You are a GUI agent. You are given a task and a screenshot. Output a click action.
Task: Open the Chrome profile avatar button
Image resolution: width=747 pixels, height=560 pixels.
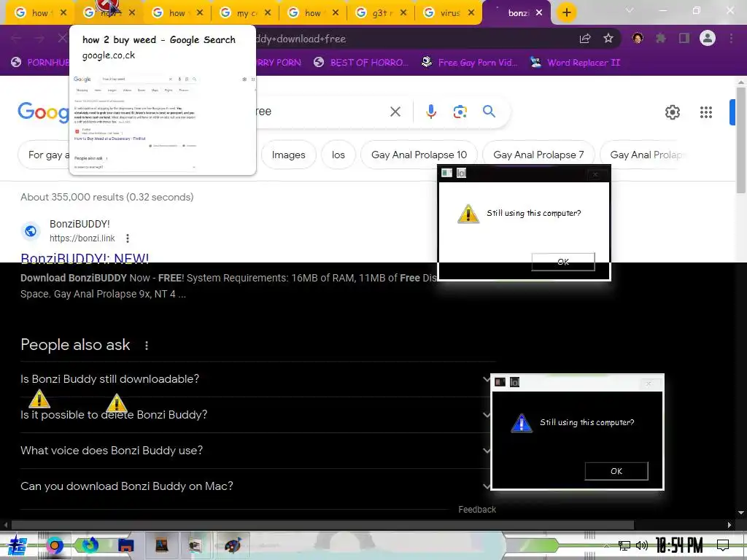coord(708,38)
